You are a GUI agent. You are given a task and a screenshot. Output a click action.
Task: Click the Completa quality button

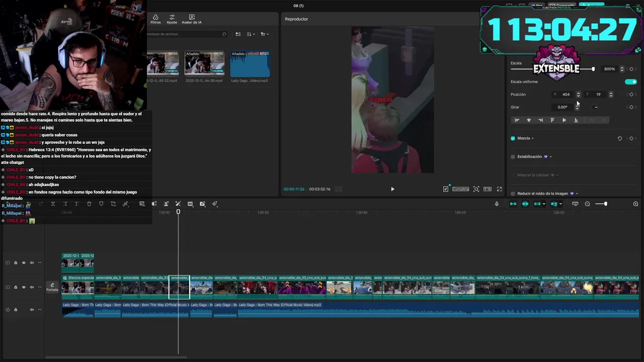click(460, 189)
